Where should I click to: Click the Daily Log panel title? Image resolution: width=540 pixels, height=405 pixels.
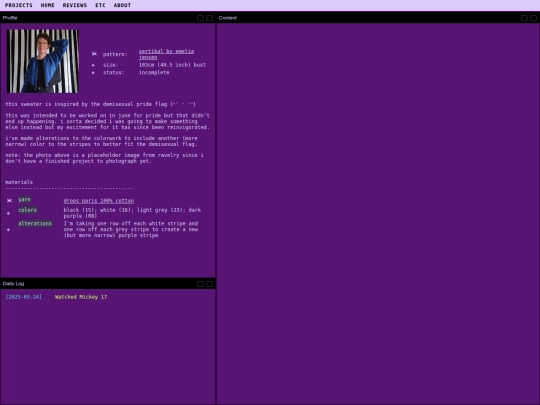[x=13, y=284]
